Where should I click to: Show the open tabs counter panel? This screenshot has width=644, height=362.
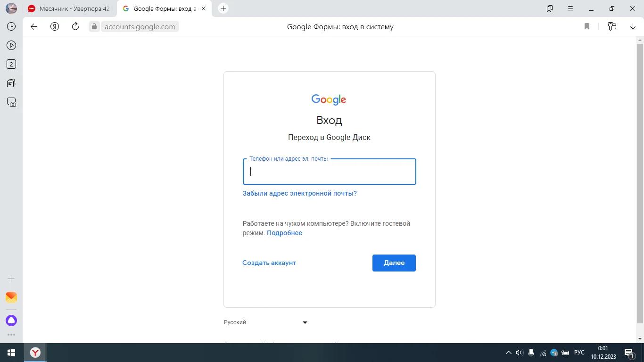pos(11,65)
